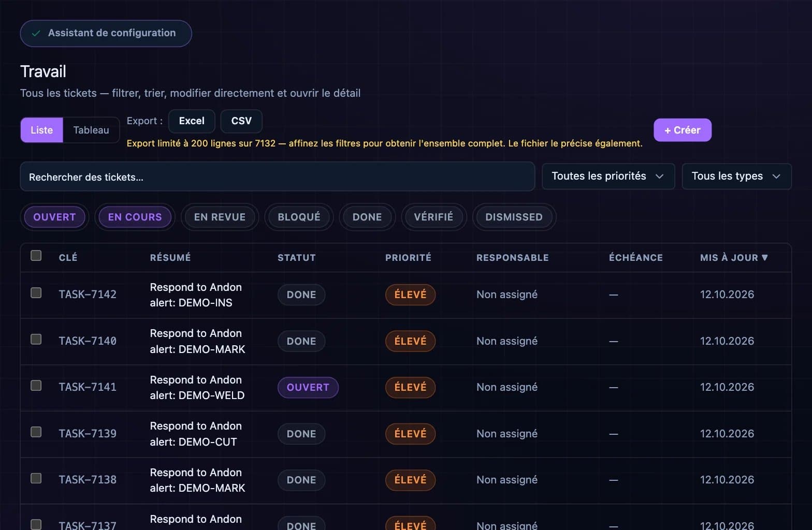
Task: Click the summary mentioning DEMO-WELD
Action: pos(197,388)
